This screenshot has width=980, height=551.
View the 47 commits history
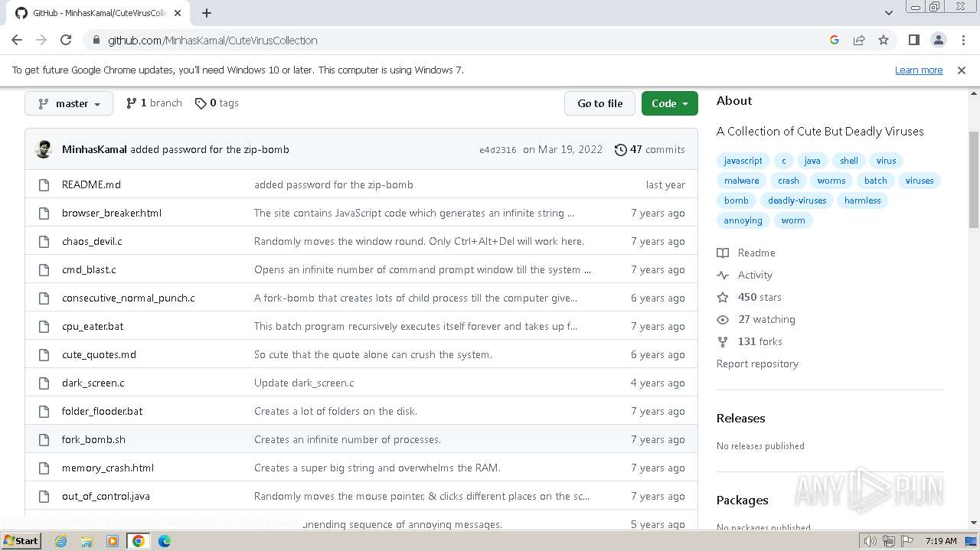(650, 149)
